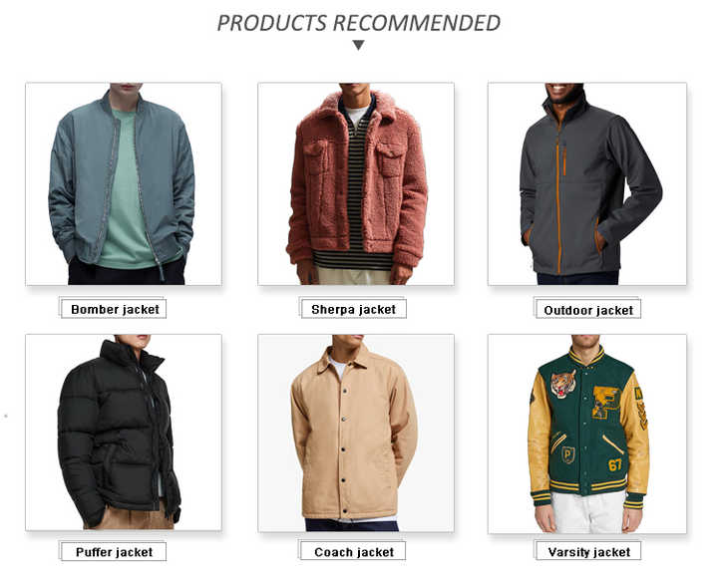Open the Puffer jacket product image
This screenshot has height=588, width=718.
(x=124, y=433)
